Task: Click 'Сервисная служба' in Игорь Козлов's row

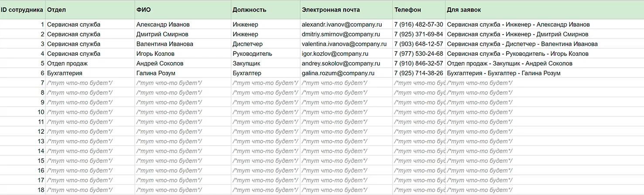Action: (x=90, y=54)
